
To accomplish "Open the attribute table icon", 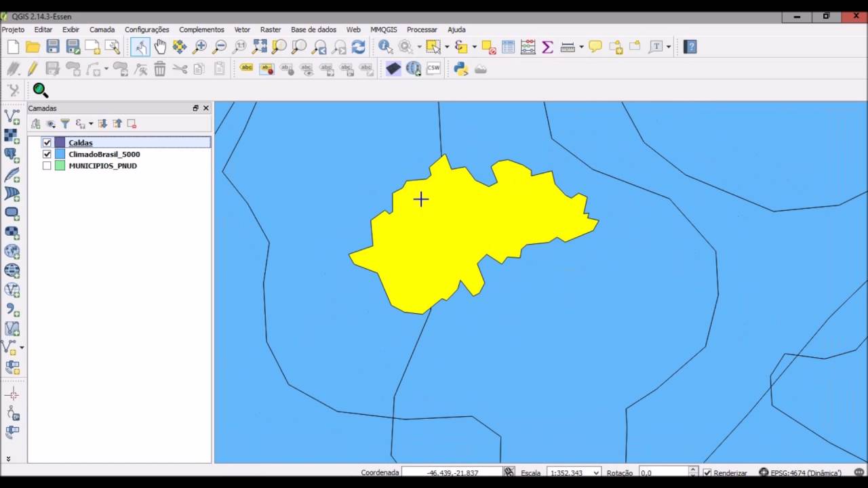I will [508, 47].
